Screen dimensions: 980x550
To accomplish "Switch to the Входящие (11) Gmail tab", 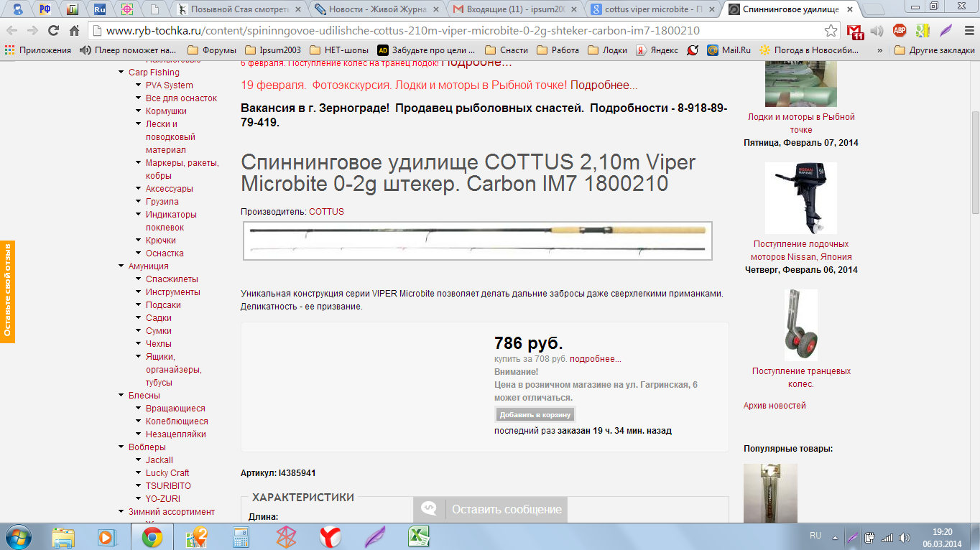I will pos(514,9).
